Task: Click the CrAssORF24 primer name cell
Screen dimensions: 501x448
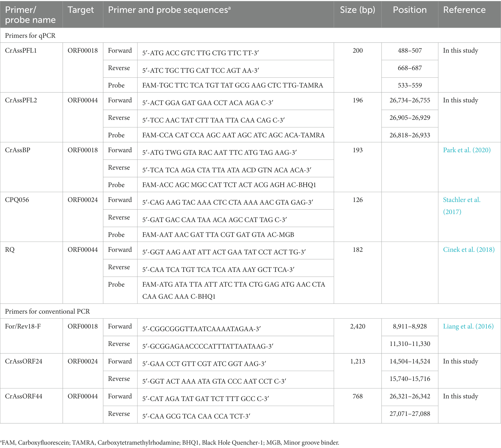Action: coord(31,371)
